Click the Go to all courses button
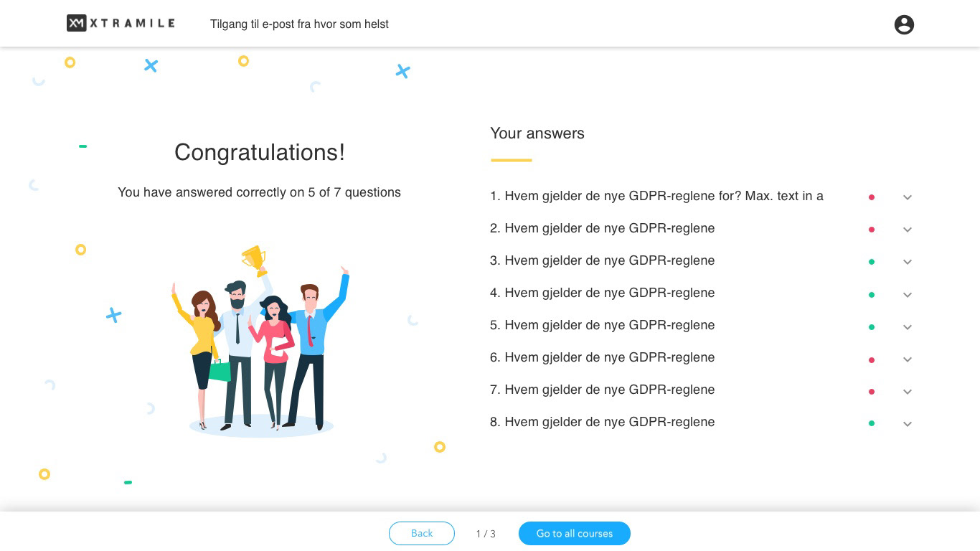 575,533
